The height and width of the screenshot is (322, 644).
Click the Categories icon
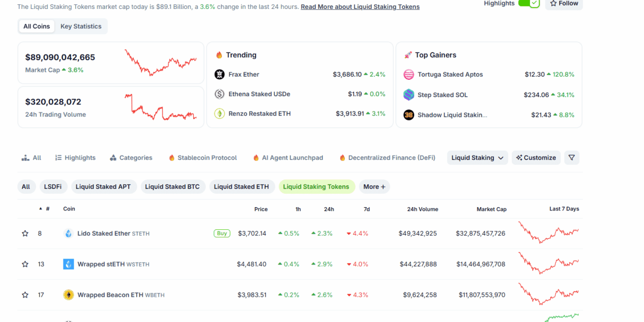click(113, 158)
